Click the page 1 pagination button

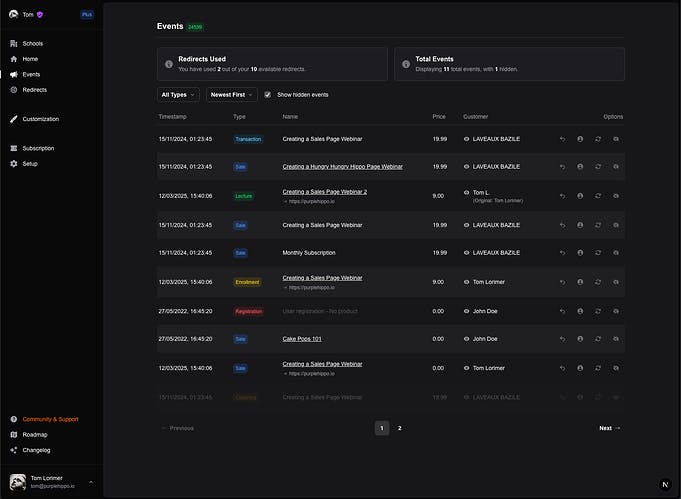pyautogui.click(x=382, y=428)
